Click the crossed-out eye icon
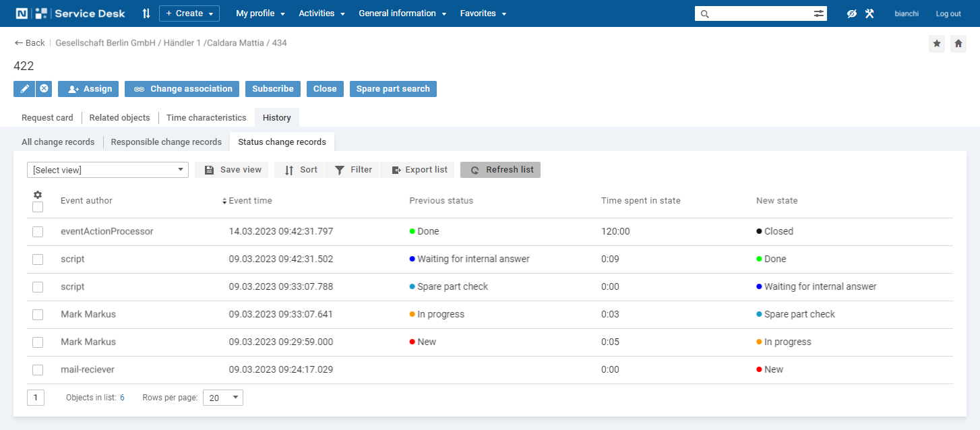The image size is (980, 430). click(852, 13)
